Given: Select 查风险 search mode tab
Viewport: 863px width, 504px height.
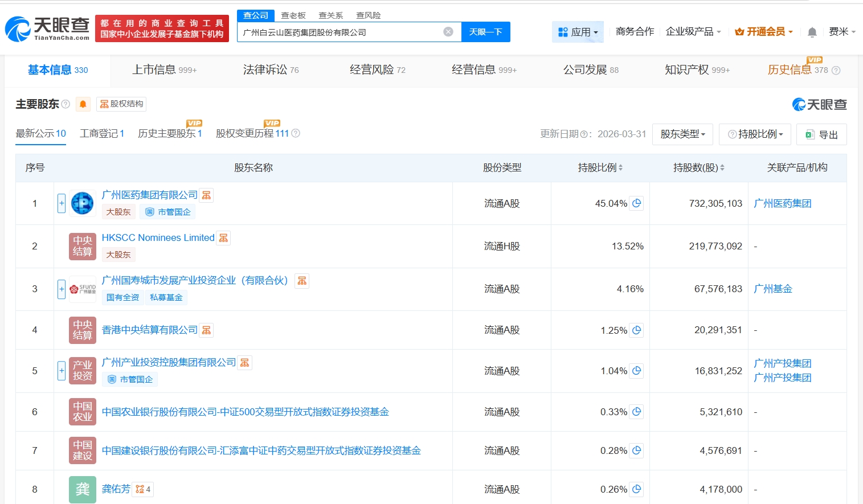Looking at the screenshot, I should 369,15.
